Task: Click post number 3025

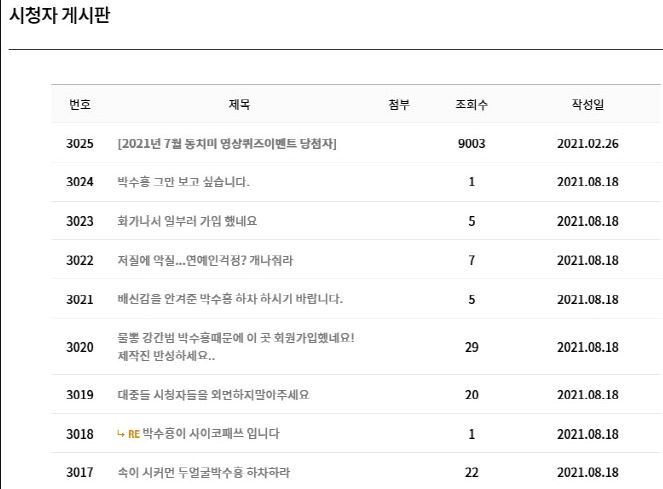Action: pyautogui.click(x=79, y=143)
